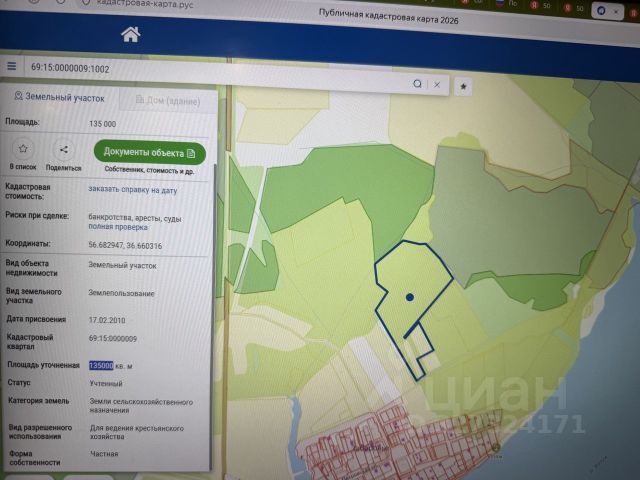
Task: Open полная проверка link
Action: (x=118, y=227)
